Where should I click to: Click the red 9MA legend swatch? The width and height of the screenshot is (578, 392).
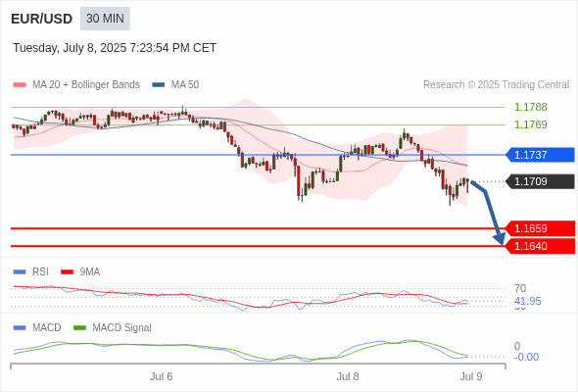click(x=67, y=272)
